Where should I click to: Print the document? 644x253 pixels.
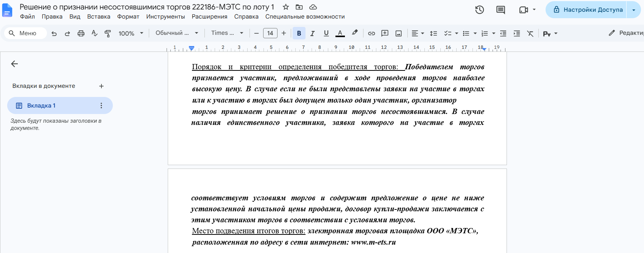pyautogui.click(x=81, y=33)
